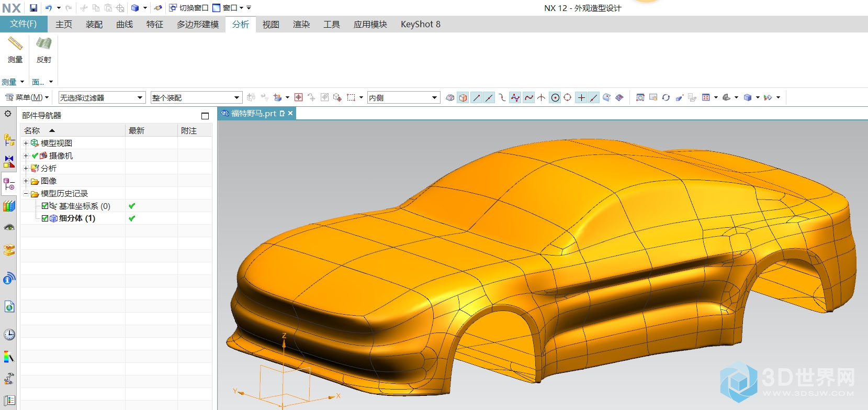This screenshot has height=410, width=868.
Task: Open the 无选择过滤器 selection filter dropdown
Action: click(x=102, y=97)
